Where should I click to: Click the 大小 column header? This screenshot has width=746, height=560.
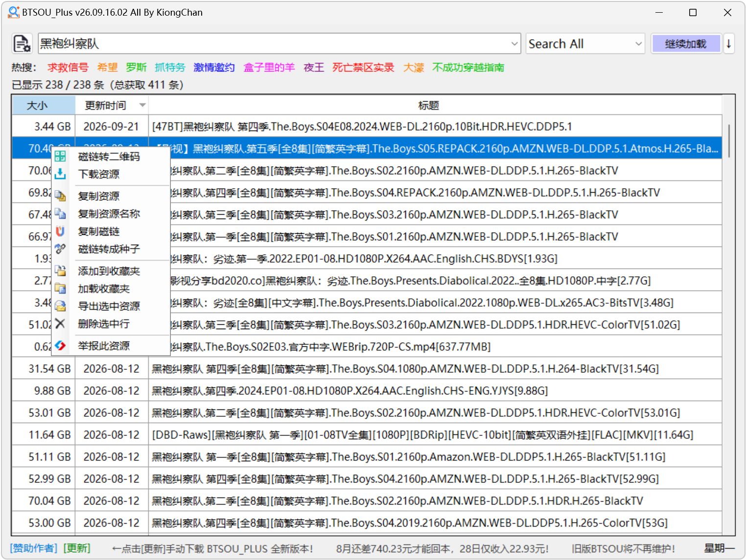(x=44, y=105)
